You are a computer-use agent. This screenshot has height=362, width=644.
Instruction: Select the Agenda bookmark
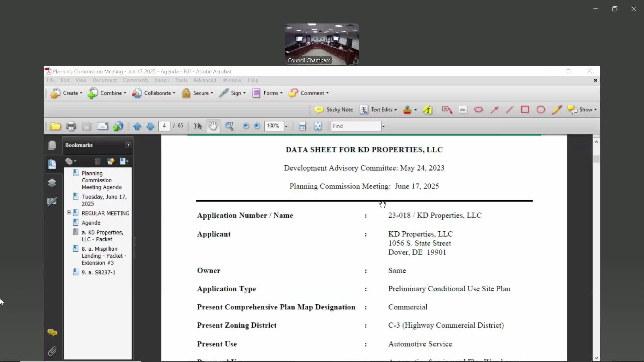tap(91, 222)
